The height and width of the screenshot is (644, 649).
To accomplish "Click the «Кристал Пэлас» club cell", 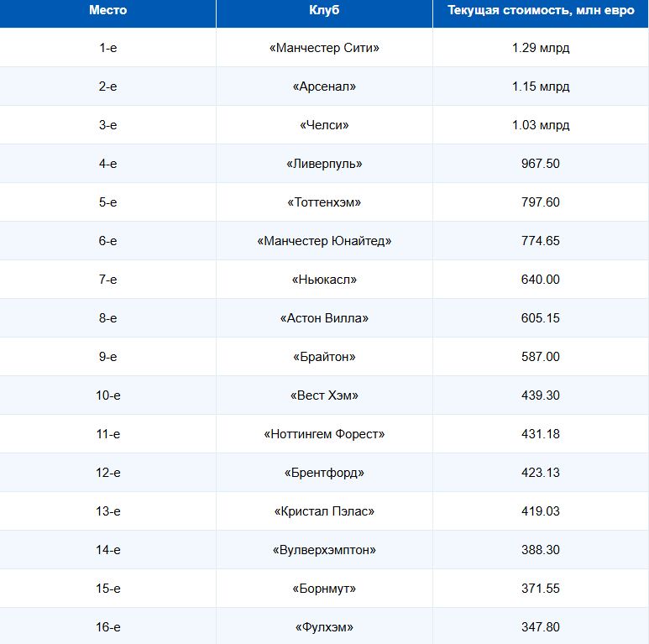I will 324,511.
